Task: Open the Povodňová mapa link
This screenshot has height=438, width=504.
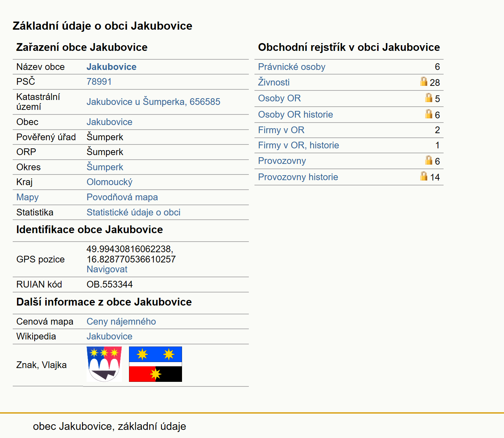Action: [122, 197]
